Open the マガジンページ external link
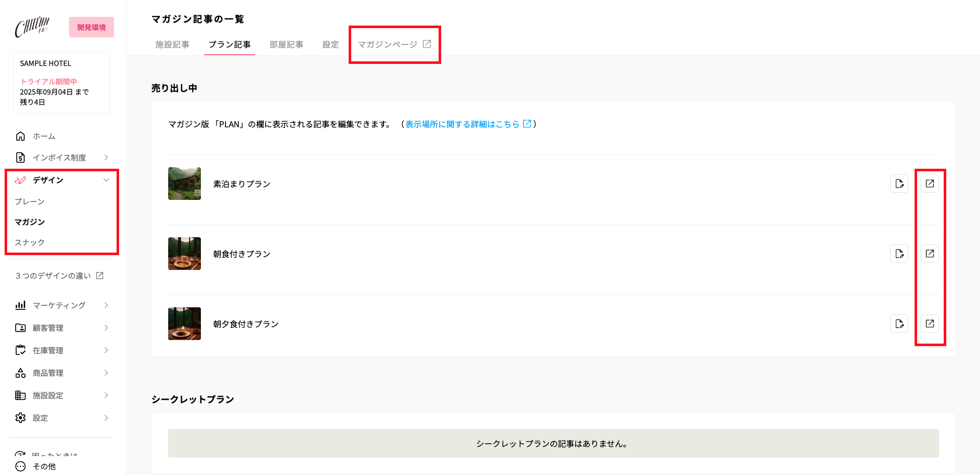Image resolution: width=980 pixels, height=475 pixels. (394, 44)
